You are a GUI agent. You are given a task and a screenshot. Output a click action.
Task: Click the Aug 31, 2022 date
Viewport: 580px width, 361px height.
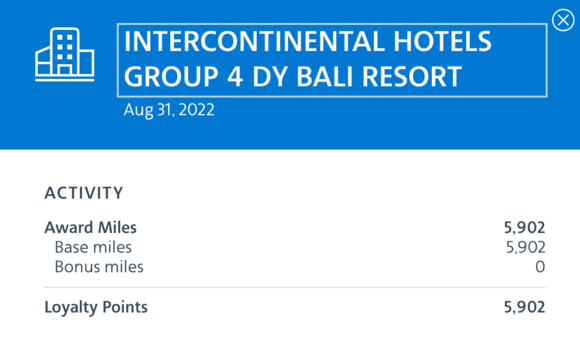169,110
